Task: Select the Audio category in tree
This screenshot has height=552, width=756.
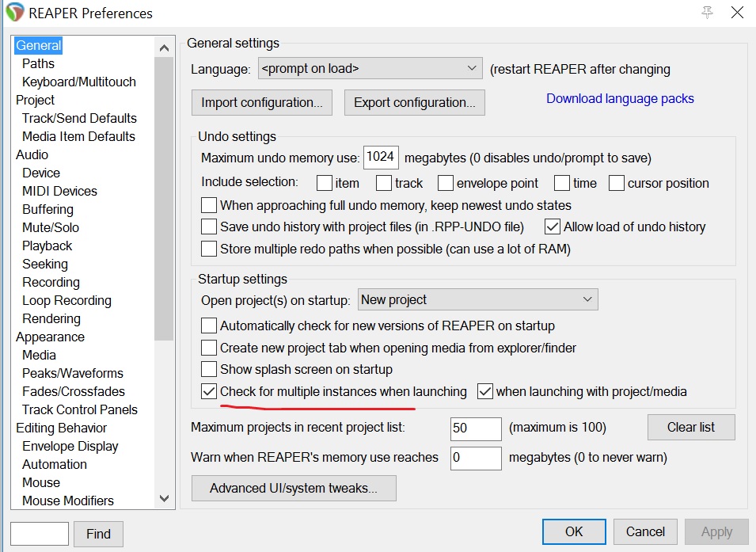Action: [x=32, y=154]
